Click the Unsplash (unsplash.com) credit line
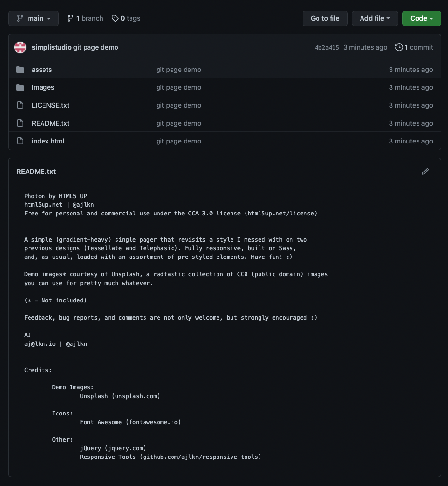The height and width of the screenshot is (486, 448). (120, 396)
